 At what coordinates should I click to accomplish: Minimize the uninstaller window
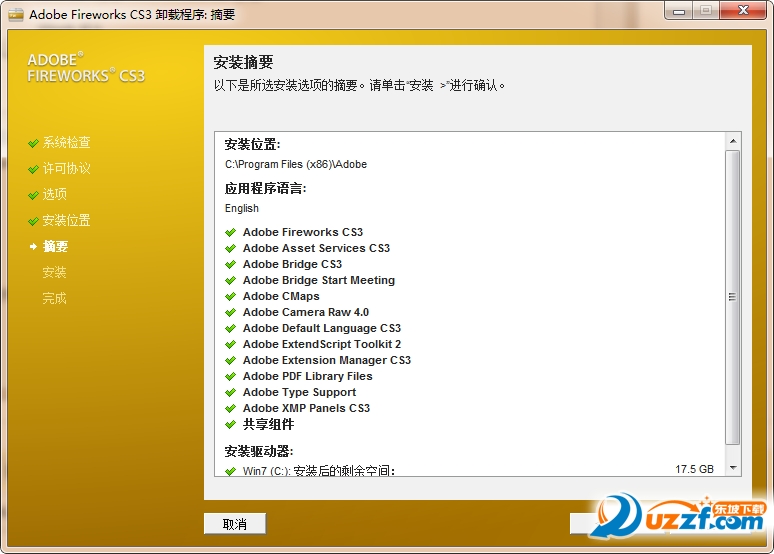coord(679,10)
